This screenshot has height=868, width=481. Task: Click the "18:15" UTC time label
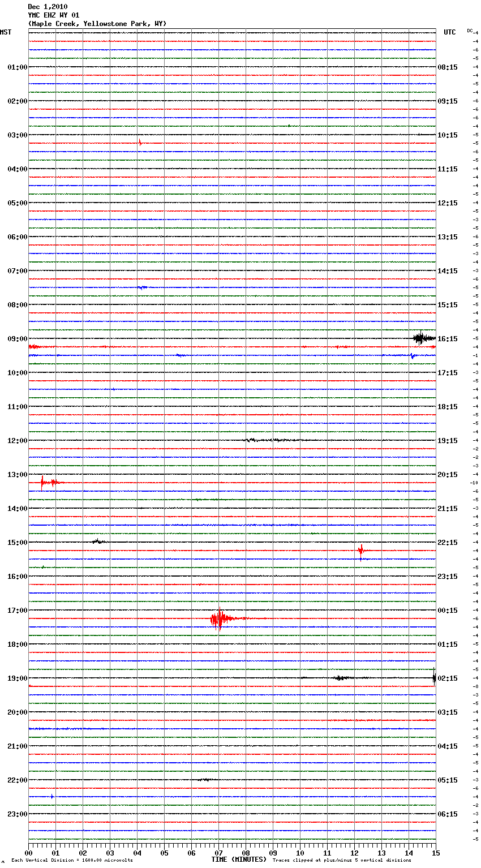pyautogui.click(x=448, y=407)
